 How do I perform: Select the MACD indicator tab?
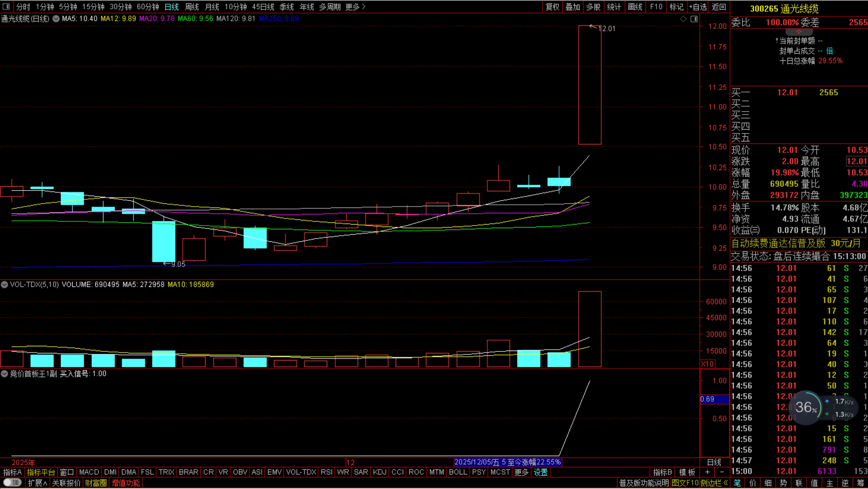pyautogui.click(x=89, y=472)
